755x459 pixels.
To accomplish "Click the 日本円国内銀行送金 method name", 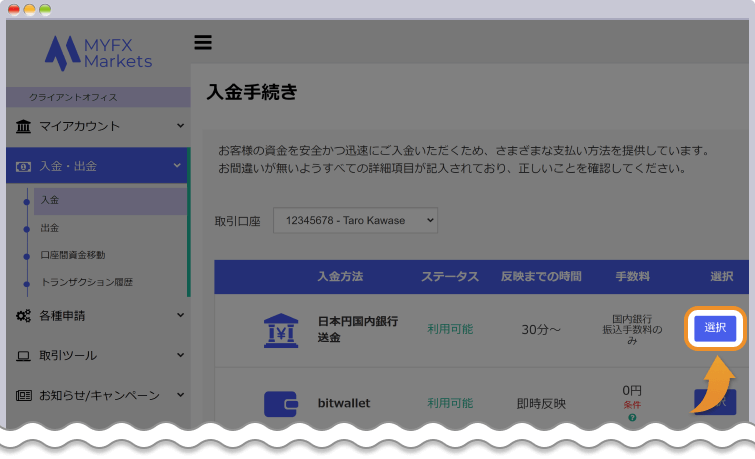I will (x=358, y=329).
